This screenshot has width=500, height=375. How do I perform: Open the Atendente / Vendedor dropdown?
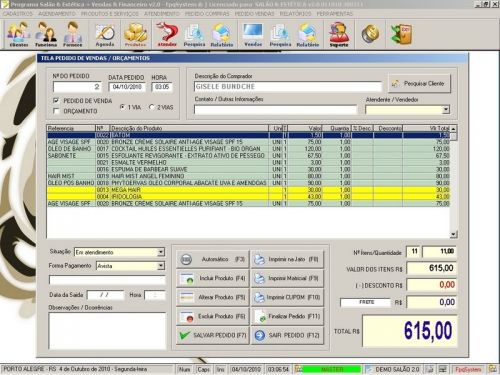tap(446, 110)
